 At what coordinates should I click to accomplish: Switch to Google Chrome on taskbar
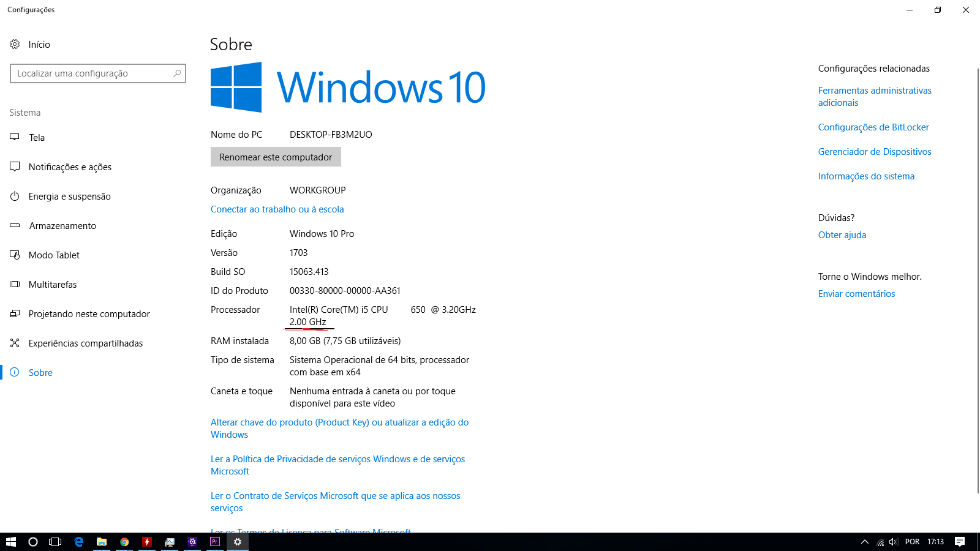124,542
